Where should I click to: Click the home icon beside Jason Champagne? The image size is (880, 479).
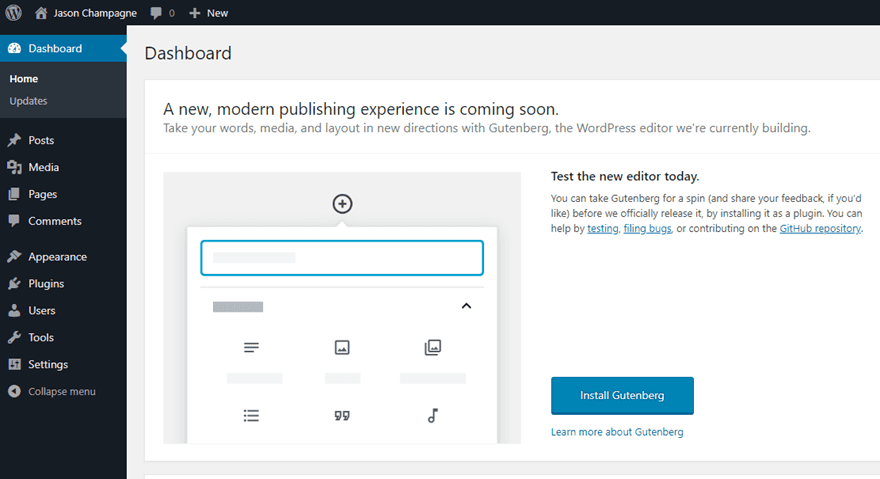pyautogui.click(x=41, y=13)
